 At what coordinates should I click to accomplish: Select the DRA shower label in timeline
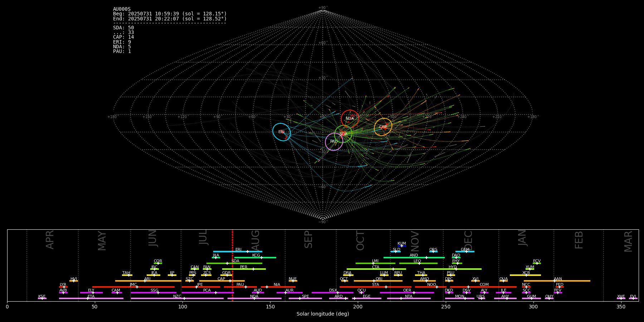tap(347, 273)
